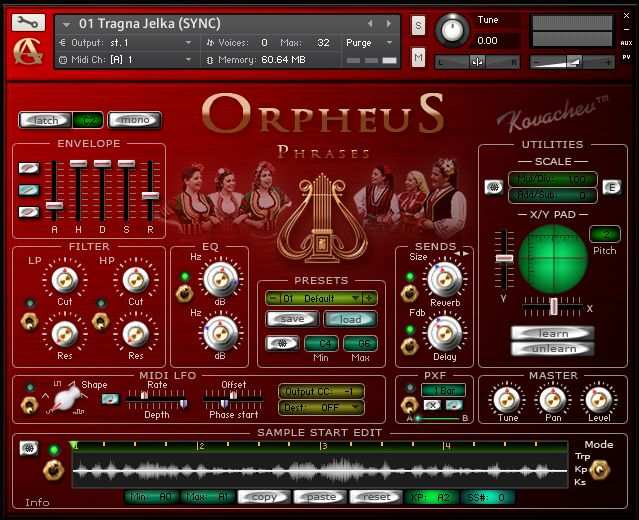Click the AG logo below the wrench

coord(28,51)
